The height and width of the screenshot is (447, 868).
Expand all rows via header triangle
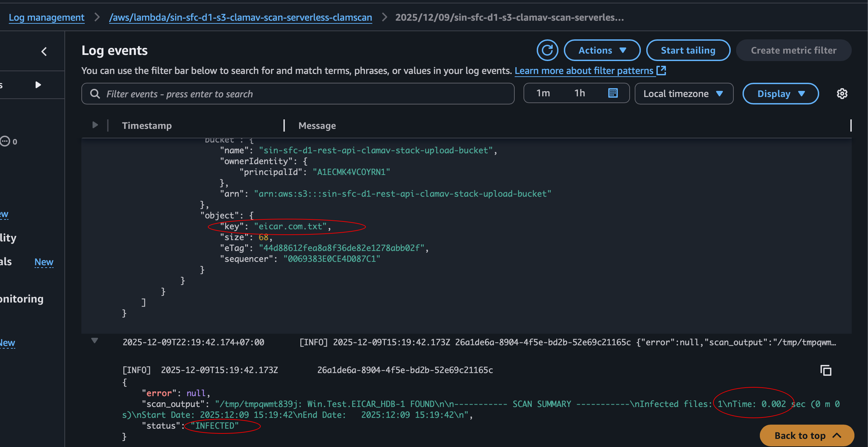click(x=95, y=125)
